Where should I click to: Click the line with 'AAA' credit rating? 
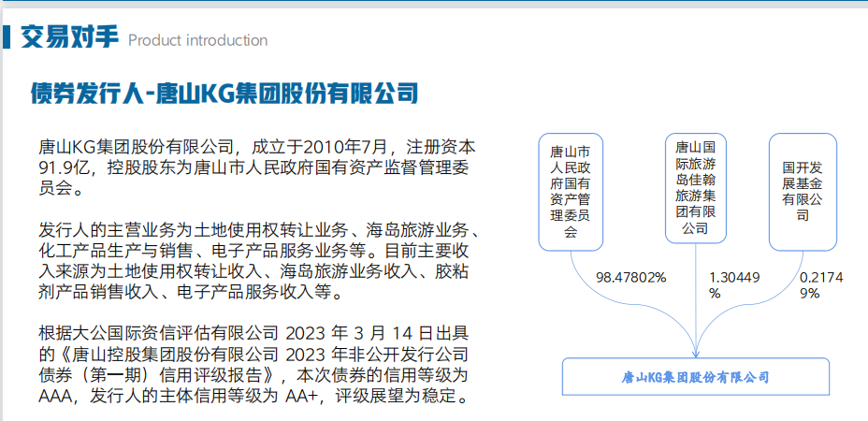[254, 397]
